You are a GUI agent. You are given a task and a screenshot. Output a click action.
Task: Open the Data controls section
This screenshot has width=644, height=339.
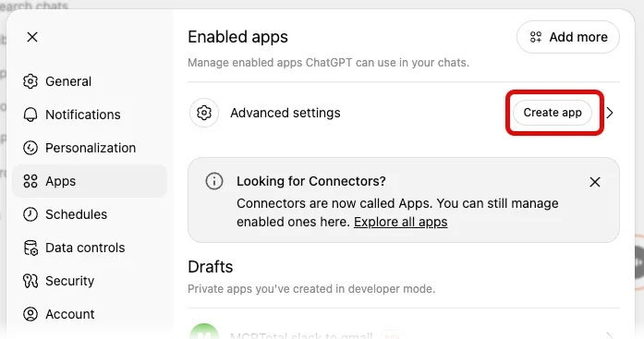click(x=90, y=248)
